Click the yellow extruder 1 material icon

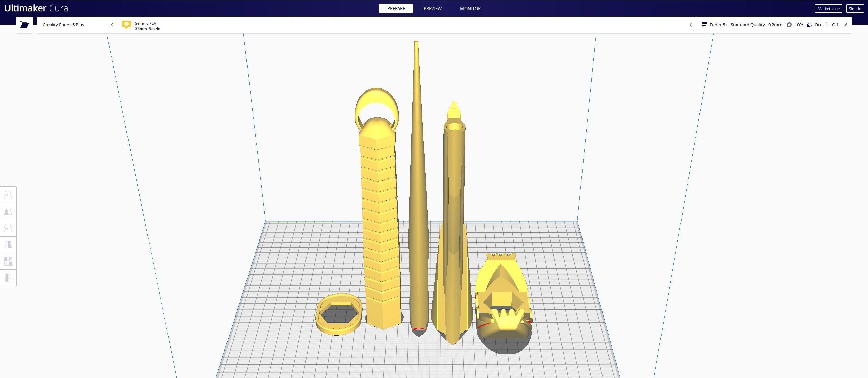click(x=126, y=25)
